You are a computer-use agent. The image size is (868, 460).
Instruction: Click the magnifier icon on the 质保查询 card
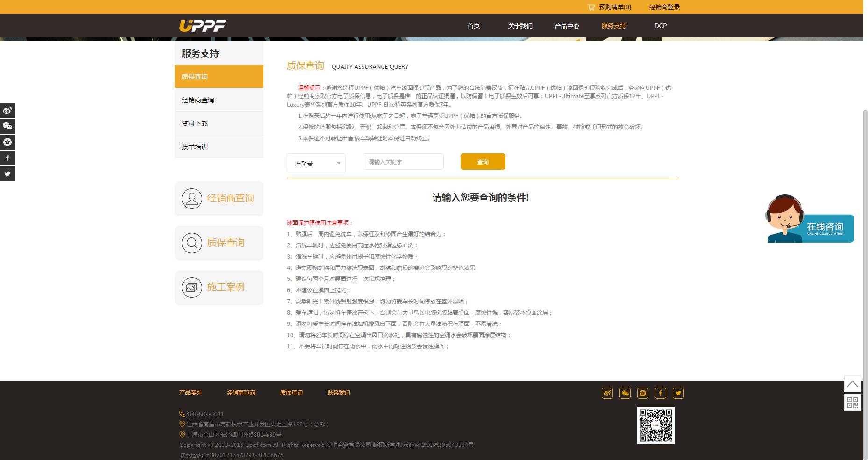[192, 243]
